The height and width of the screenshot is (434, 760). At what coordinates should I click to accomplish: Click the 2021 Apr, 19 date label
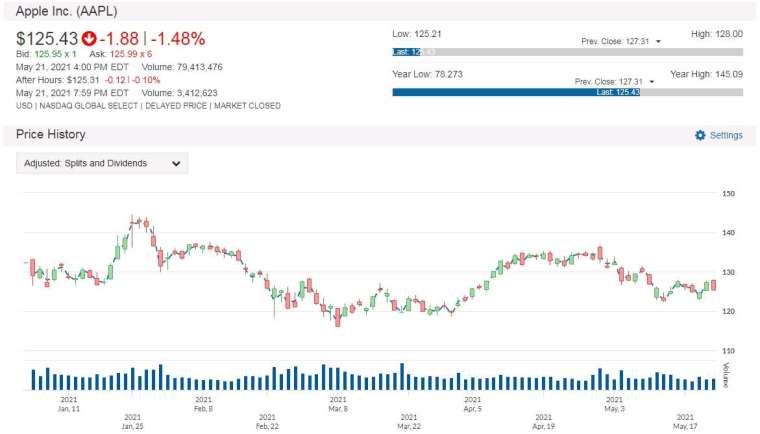[543, 422]
